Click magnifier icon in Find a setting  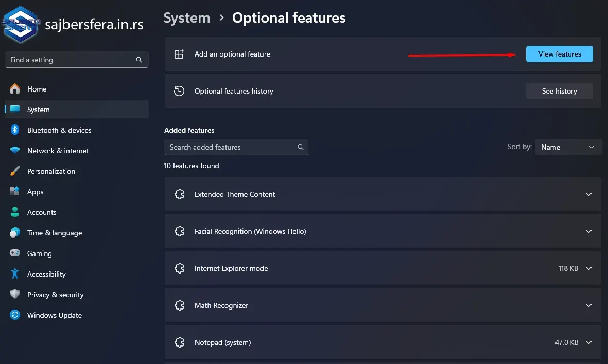coord(139,60)
